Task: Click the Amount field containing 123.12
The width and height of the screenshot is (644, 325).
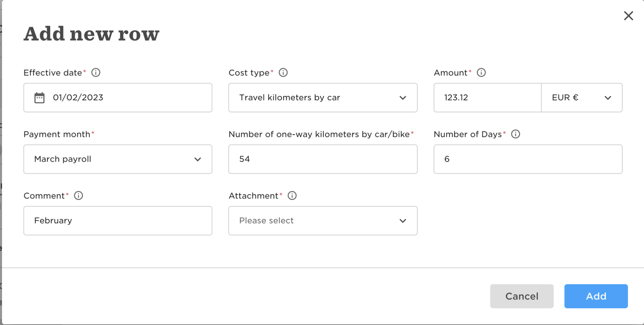Action: [x=487, y=98]
